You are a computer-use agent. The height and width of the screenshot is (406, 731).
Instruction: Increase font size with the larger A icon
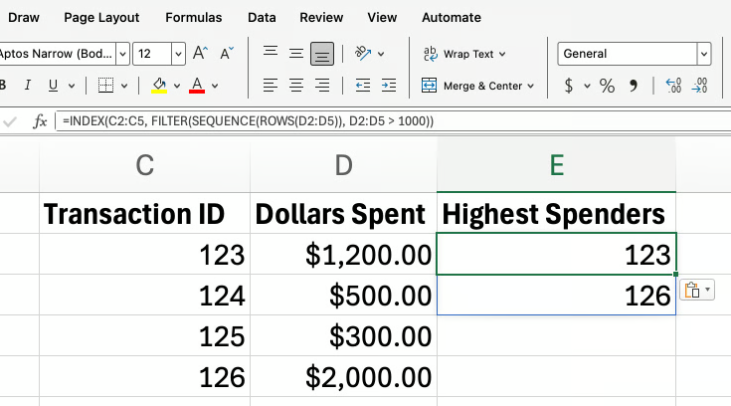coord(201,54)
